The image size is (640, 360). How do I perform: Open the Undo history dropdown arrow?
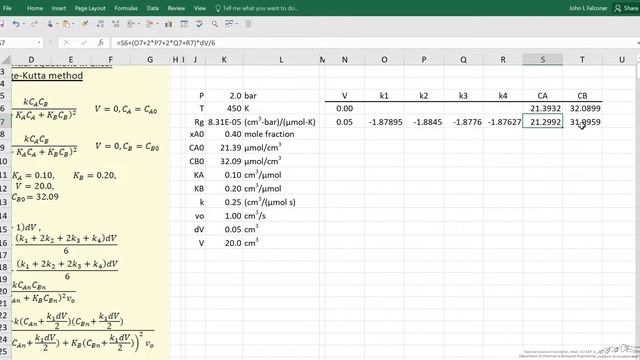(24, 24)
